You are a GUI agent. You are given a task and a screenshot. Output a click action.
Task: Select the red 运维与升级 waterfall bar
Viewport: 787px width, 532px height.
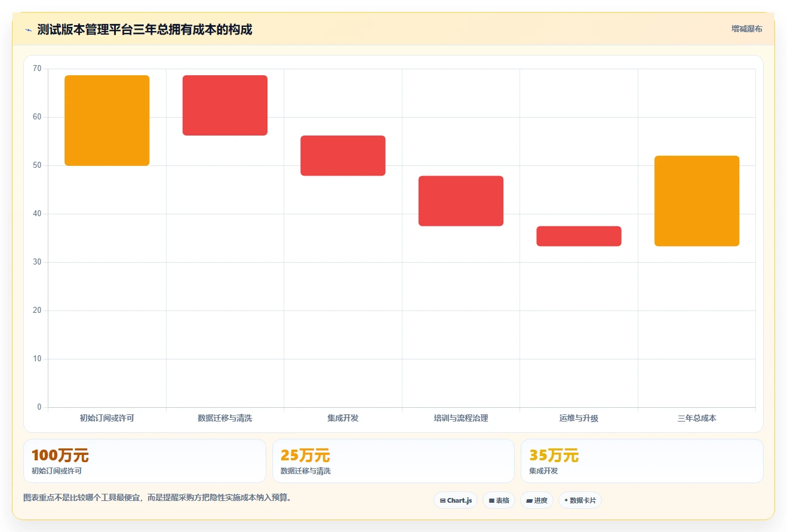coord(579,236)
